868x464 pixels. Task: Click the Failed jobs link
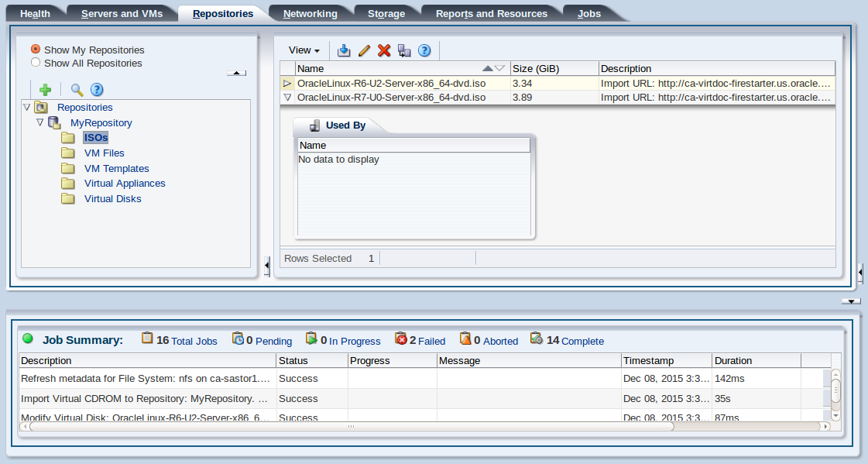coord(432,341)
